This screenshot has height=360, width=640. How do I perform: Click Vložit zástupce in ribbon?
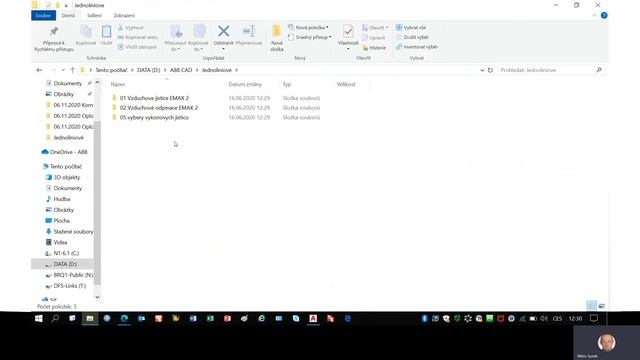click(137, 47)
